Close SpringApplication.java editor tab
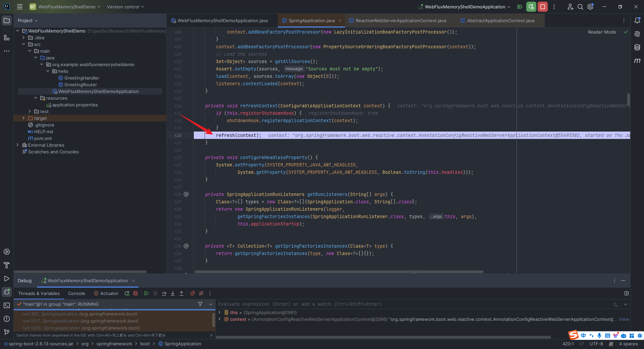 (340, 20)
